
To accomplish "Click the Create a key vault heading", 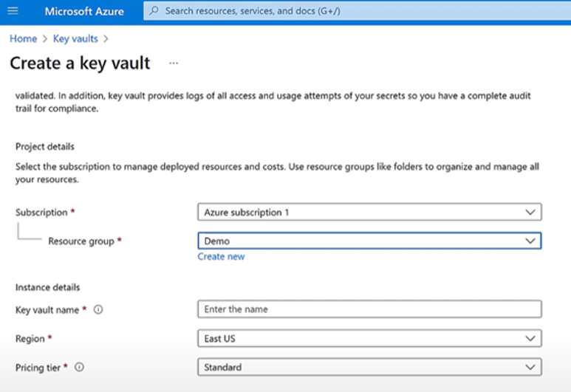I will (80, 63).
